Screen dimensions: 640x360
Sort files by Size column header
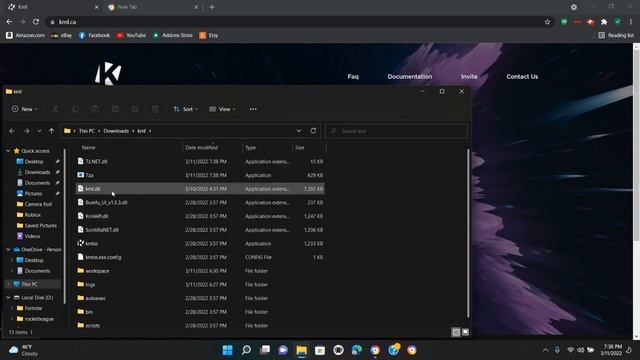click(300, 147)
